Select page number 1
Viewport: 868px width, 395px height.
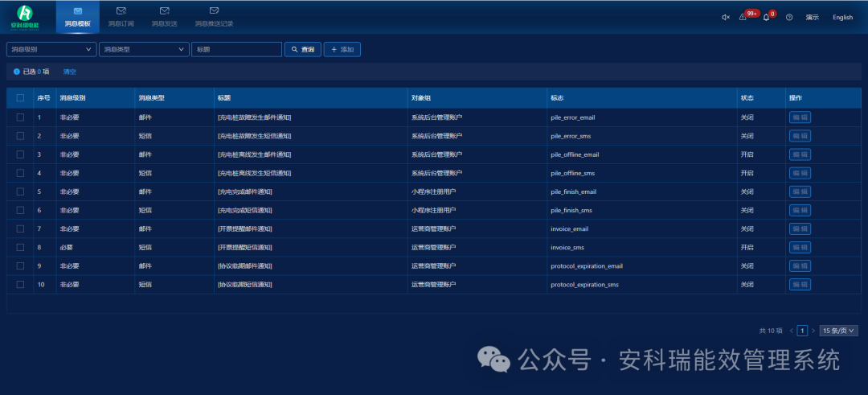[x=802, y=331]
